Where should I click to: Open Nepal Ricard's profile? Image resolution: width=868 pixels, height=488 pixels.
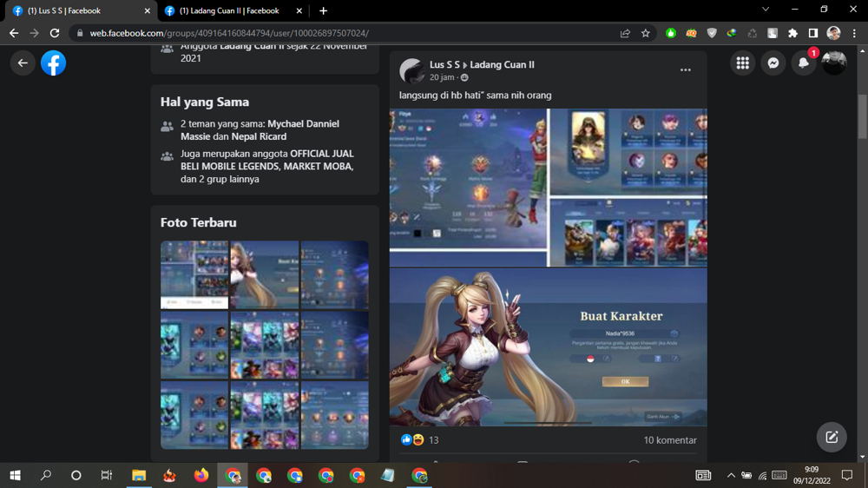point(259,136)
